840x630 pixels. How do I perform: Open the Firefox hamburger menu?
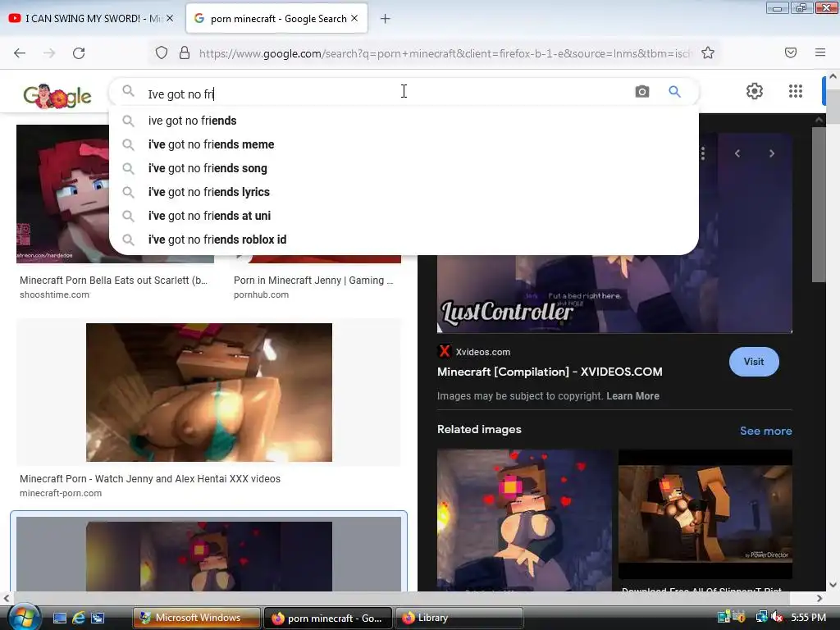click(x=820, y=52)
